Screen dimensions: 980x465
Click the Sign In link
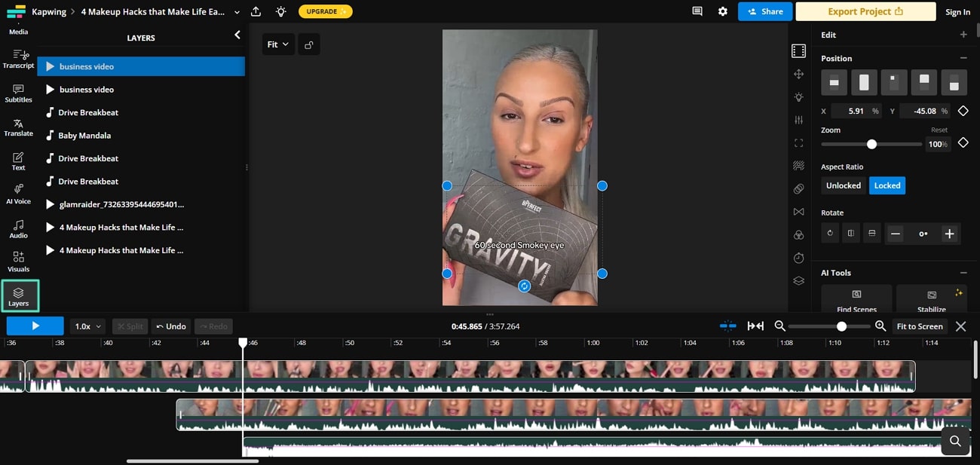(x=957, y=12)
